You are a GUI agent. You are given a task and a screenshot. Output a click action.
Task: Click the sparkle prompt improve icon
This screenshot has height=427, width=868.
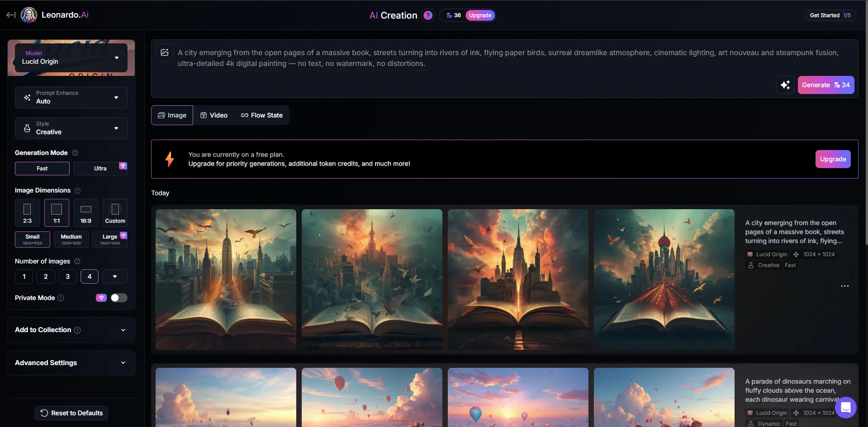click(785, 85)
